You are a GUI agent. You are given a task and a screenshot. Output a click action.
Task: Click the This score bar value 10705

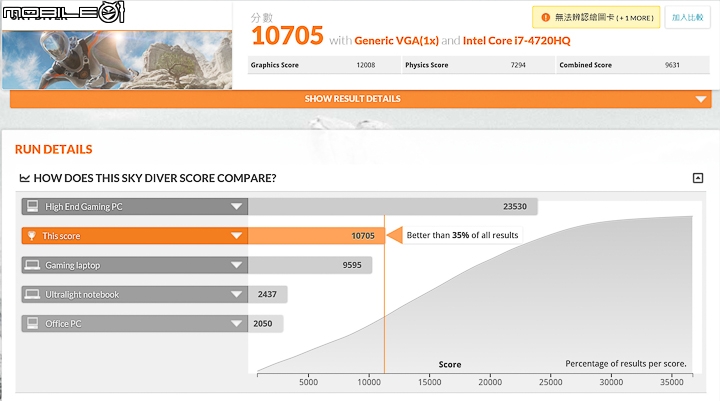click(x=363, y=236)
